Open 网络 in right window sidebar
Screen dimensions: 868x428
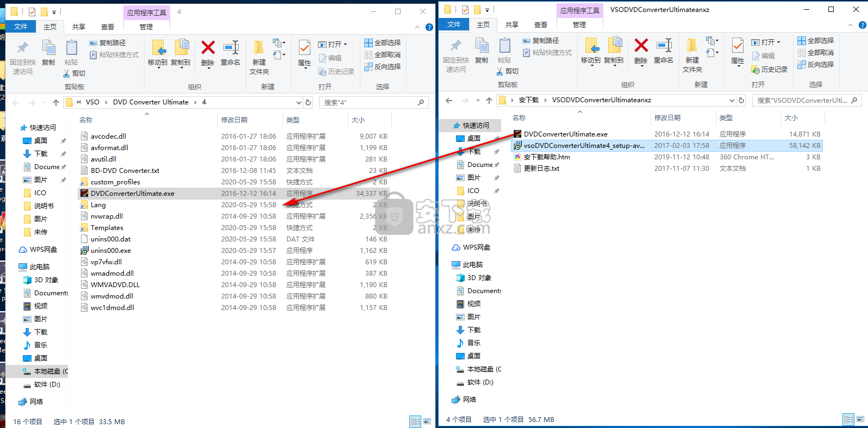point(464,400)
